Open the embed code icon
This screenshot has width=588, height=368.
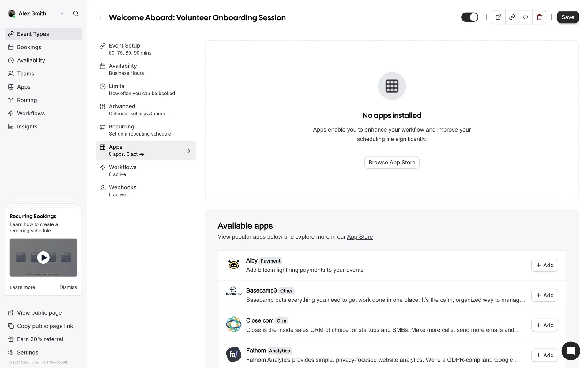coord(526,17)
